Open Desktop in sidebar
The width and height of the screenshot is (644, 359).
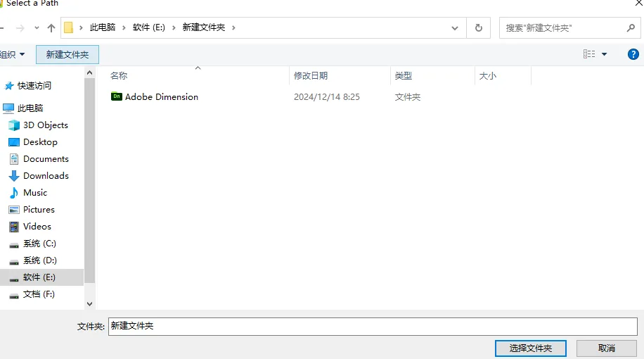tap(40, 142)
